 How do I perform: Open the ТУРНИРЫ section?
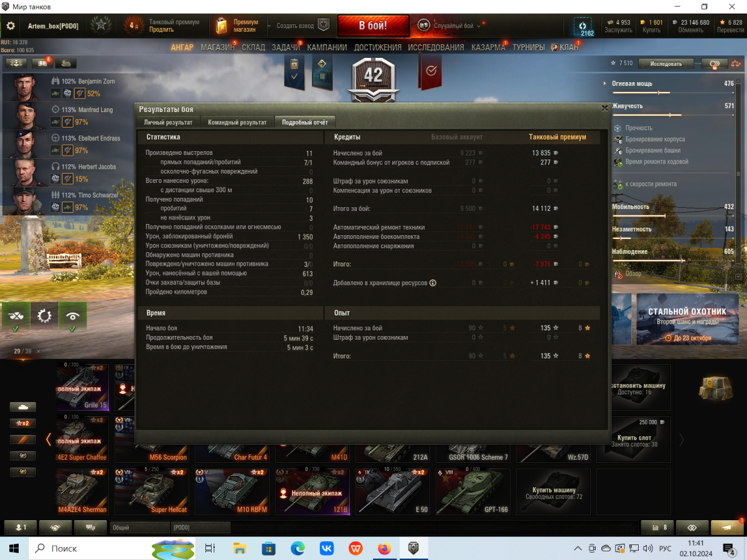point(529,47)
